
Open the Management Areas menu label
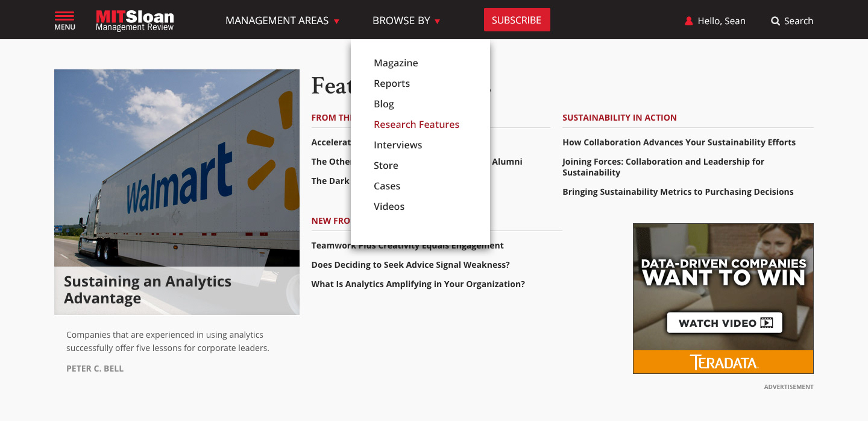click(x=277, y=21)
